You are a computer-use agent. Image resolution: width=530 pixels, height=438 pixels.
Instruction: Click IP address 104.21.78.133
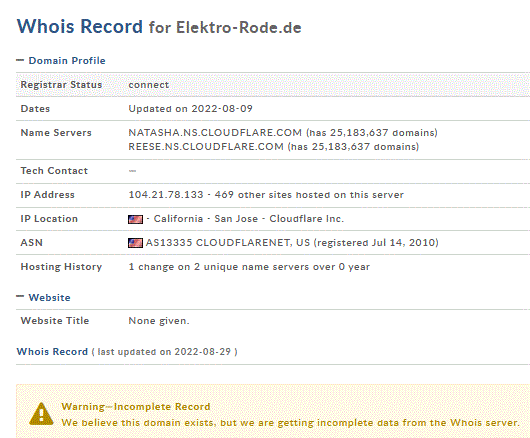pyautogui.click(x=166, y=195)
